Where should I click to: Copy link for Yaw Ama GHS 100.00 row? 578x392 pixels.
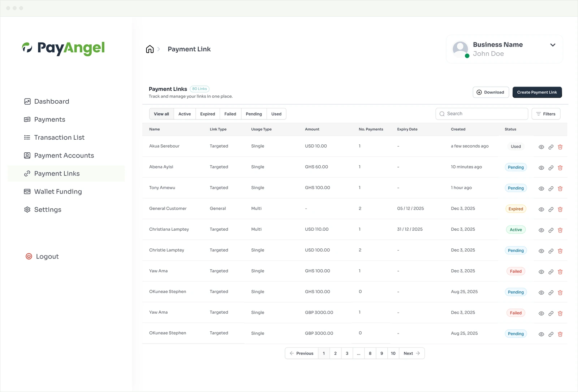pyautogui.click(x=551, y=272)
